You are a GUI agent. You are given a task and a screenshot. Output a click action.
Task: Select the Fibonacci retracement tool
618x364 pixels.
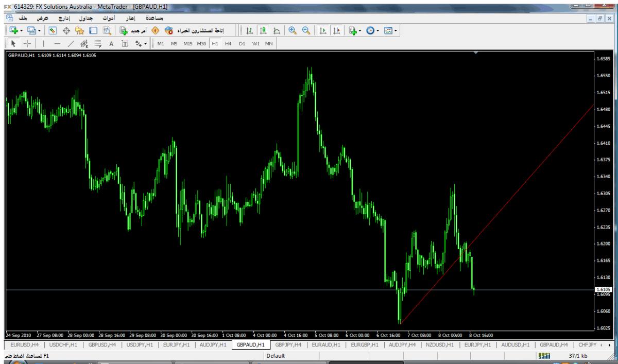click(98, 44)
